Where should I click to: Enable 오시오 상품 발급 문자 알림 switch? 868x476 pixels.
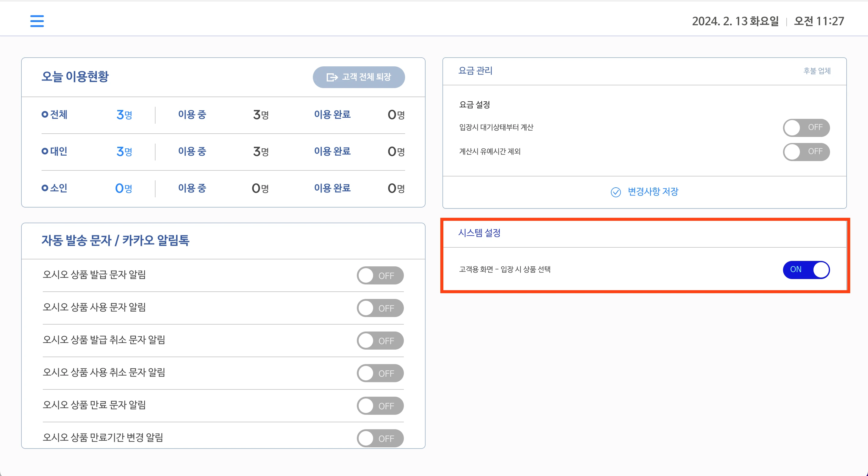[x=380, y=276]
